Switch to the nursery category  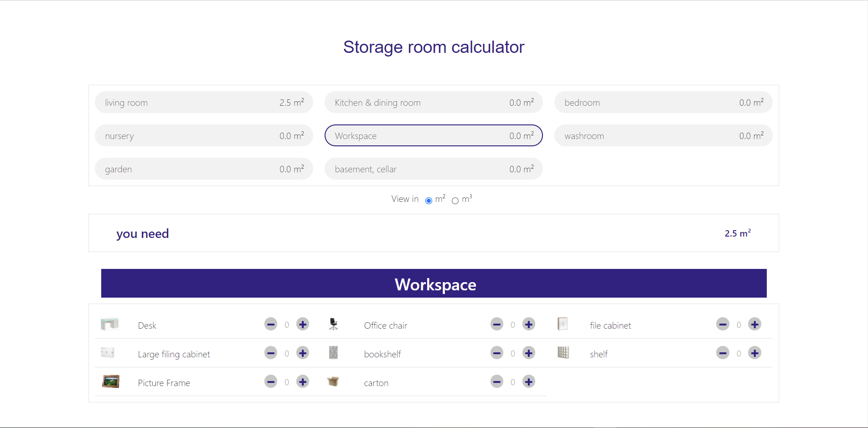tap(204, 136)
